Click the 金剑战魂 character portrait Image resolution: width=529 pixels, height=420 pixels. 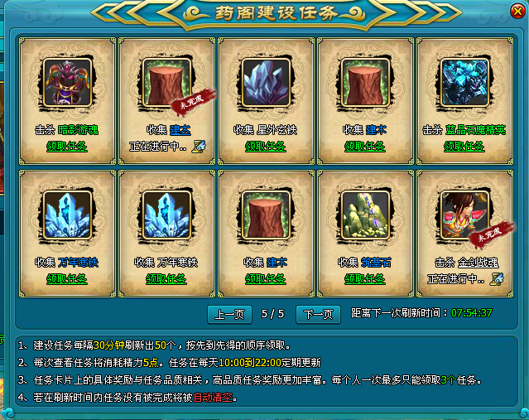point(465,215)
